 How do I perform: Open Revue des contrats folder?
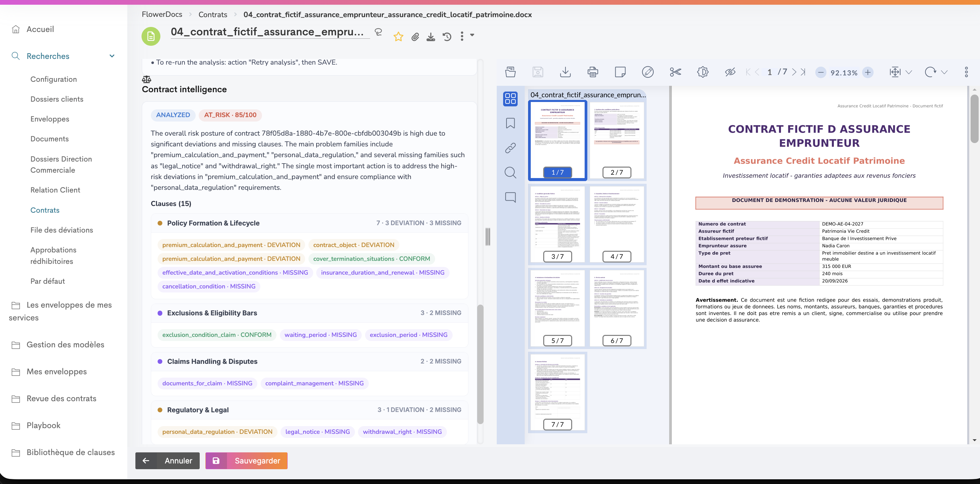tap(61, 399)
